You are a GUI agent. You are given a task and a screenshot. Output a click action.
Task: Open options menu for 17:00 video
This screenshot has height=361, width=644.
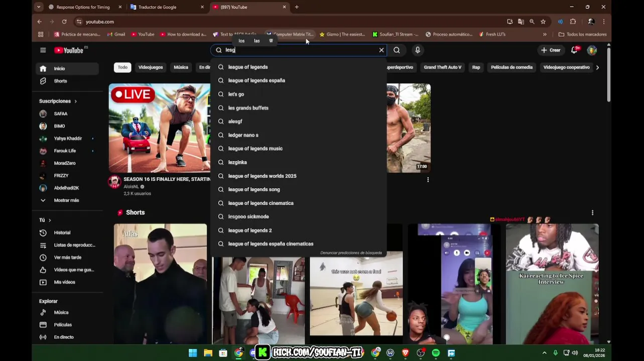[x=428, y=179]
